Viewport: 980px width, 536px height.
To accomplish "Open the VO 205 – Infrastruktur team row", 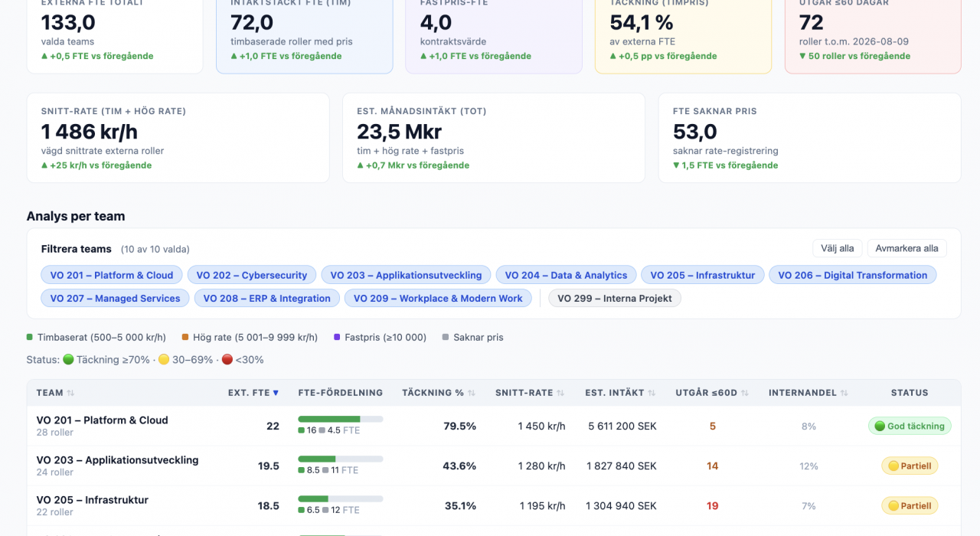I will (494, 505).
